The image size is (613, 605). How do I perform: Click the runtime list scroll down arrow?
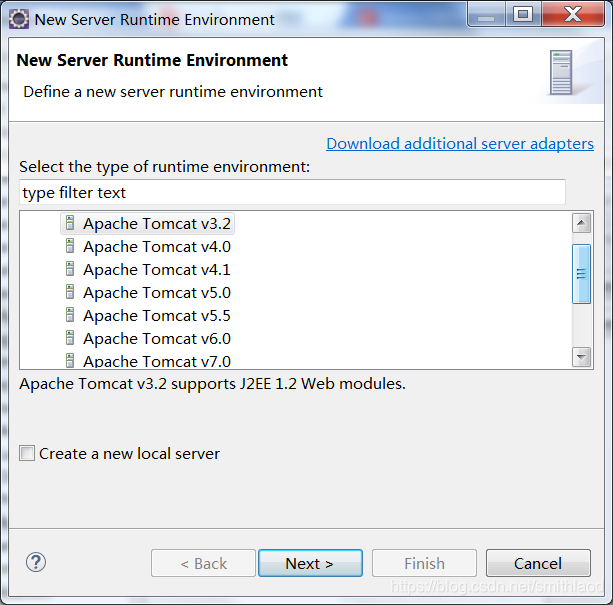point(581,357)
